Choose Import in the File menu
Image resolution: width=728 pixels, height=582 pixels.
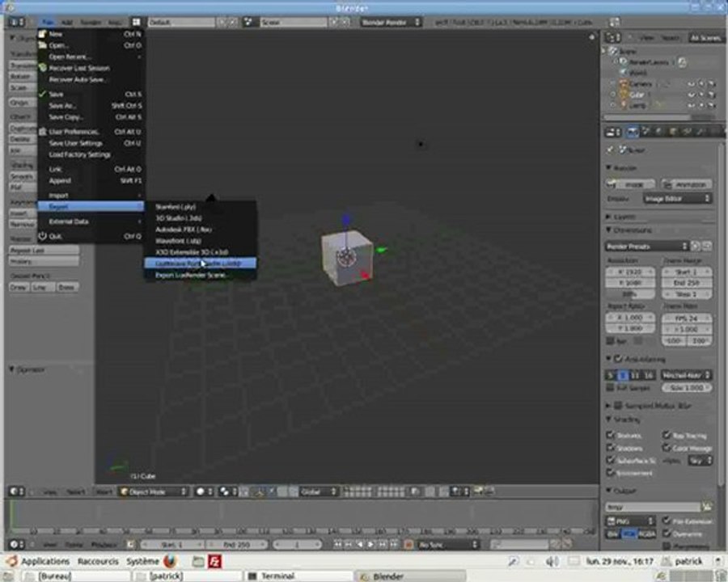[x=90, y=195]
